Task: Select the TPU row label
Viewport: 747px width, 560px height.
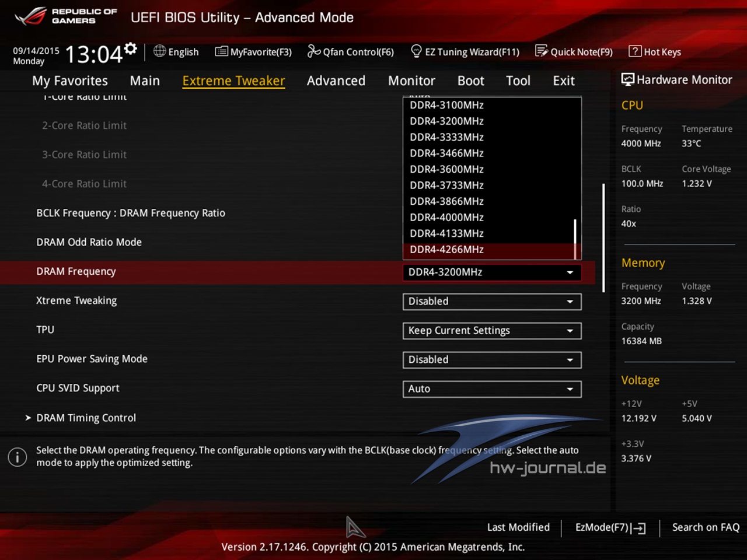Action: point(45,330)
